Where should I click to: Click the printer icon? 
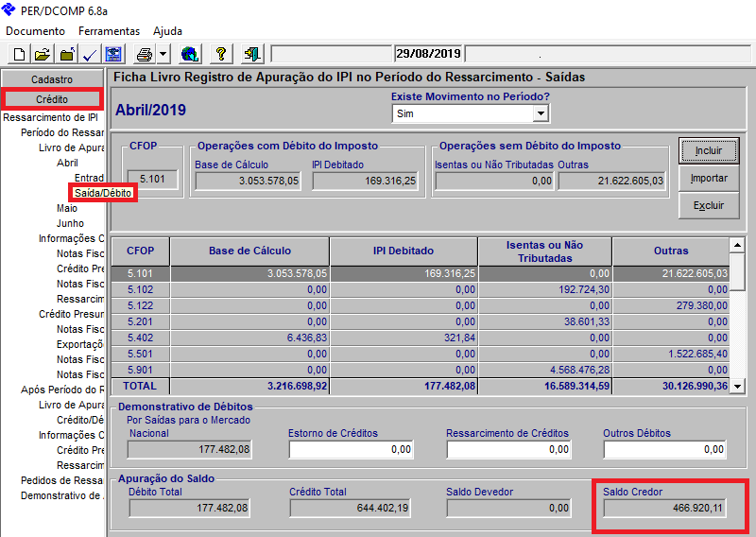(144, 54)
